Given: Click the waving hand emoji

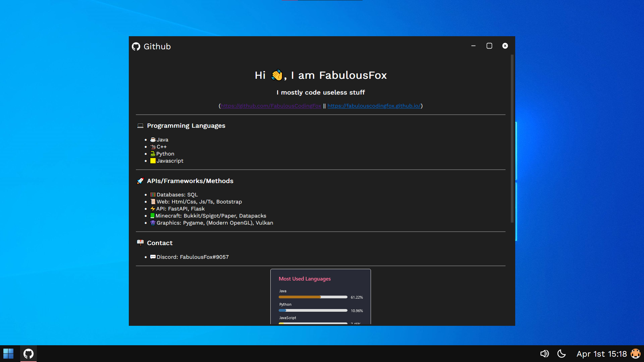Looking at the screenshot, I should [277, 75].
